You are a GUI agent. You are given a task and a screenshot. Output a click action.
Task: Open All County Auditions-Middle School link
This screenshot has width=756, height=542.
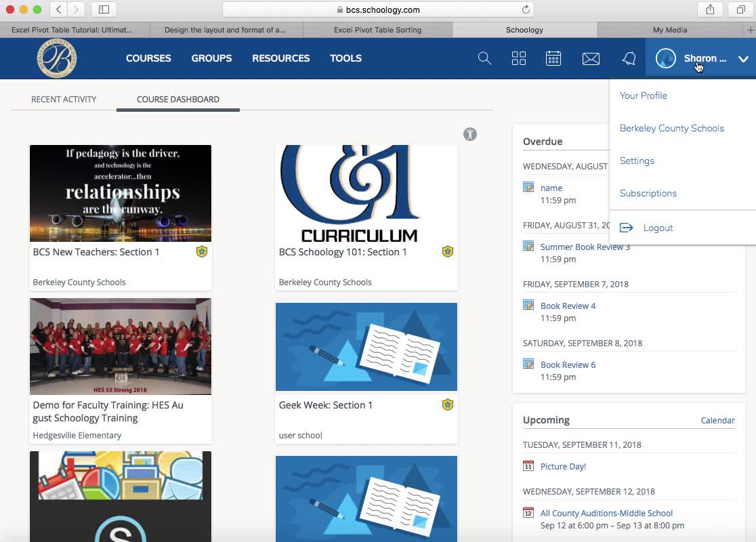tap(606, 513)
